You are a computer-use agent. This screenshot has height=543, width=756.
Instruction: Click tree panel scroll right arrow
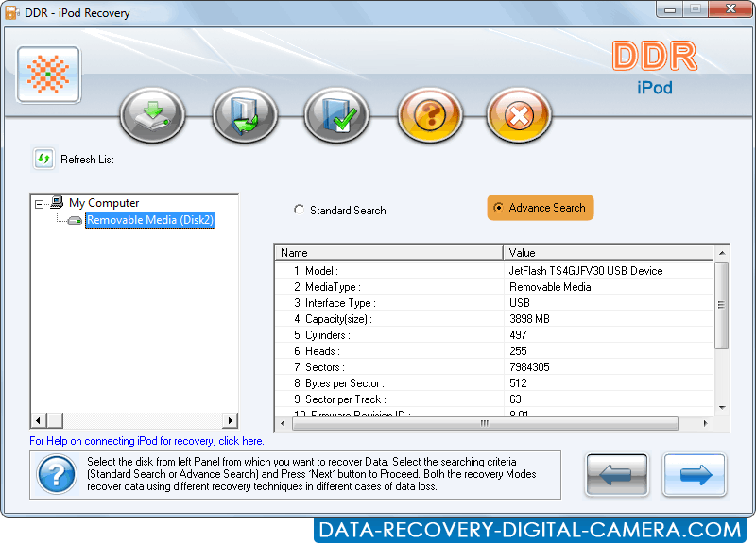coord(230,420)
